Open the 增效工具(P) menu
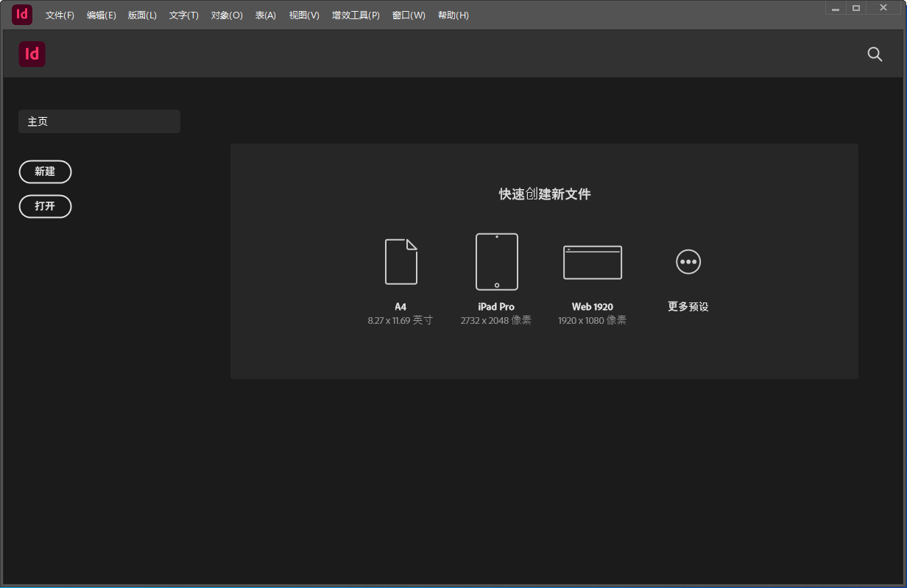Image resolution: width=907 pixels, height=588 pixels. pos(356,15)
